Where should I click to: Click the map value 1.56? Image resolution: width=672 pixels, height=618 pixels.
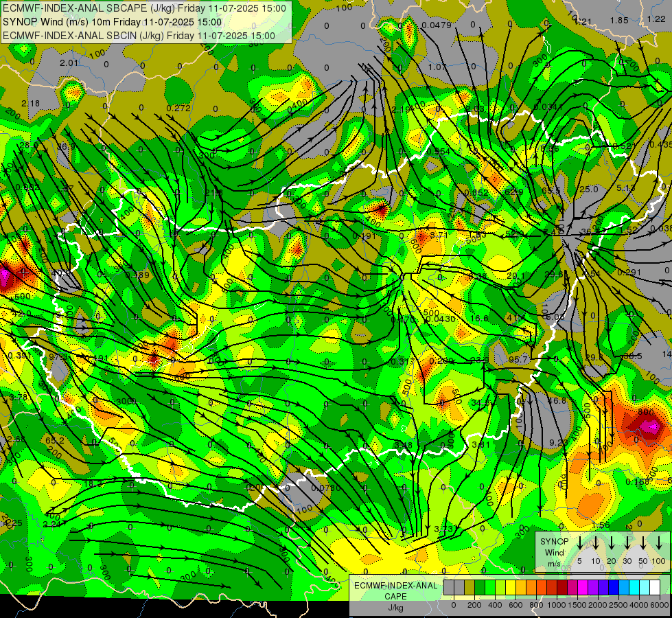[x=601, y=525]
